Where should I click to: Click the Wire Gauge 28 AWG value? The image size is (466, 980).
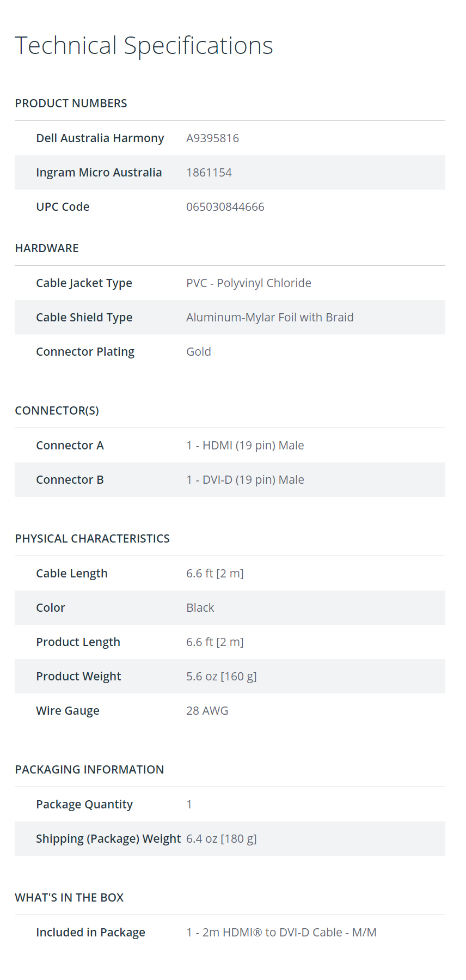click(207, 711)
